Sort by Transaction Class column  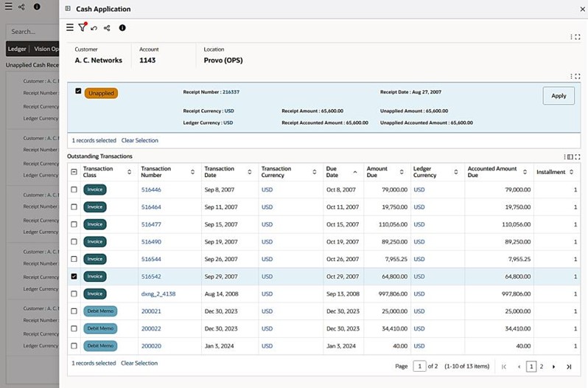pos(130,172)
